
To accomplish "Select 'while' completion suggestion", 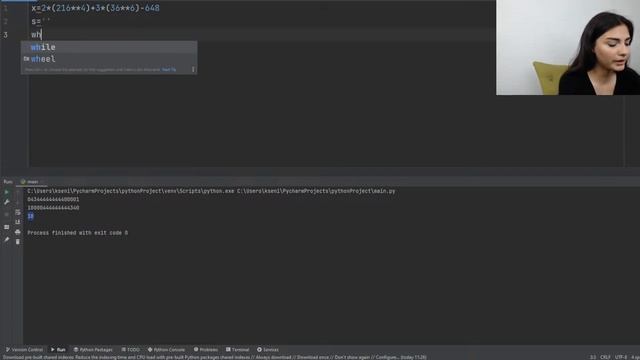I will tap(109, 47).
